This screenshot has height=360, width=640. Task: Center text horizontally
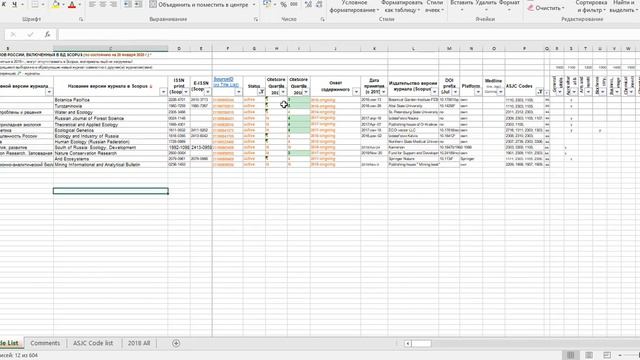[x=103, y=4]
